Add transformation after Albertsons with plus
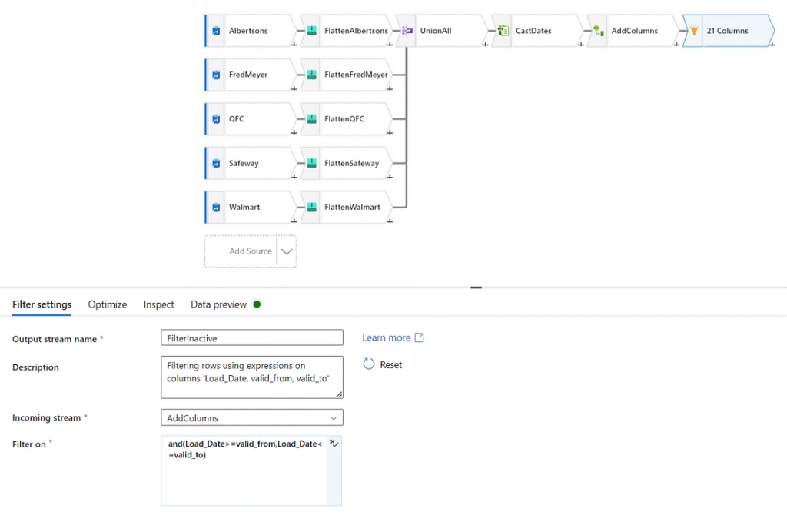 click(x=294, y=44)
